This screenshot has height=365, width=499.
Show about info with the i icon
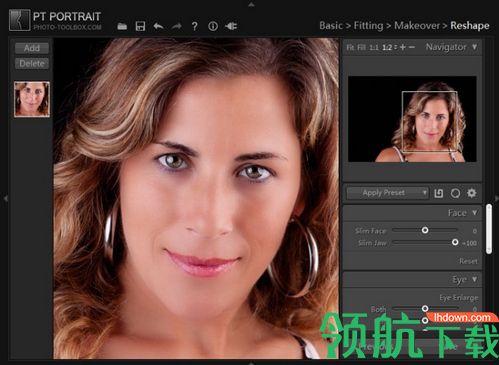213,26
